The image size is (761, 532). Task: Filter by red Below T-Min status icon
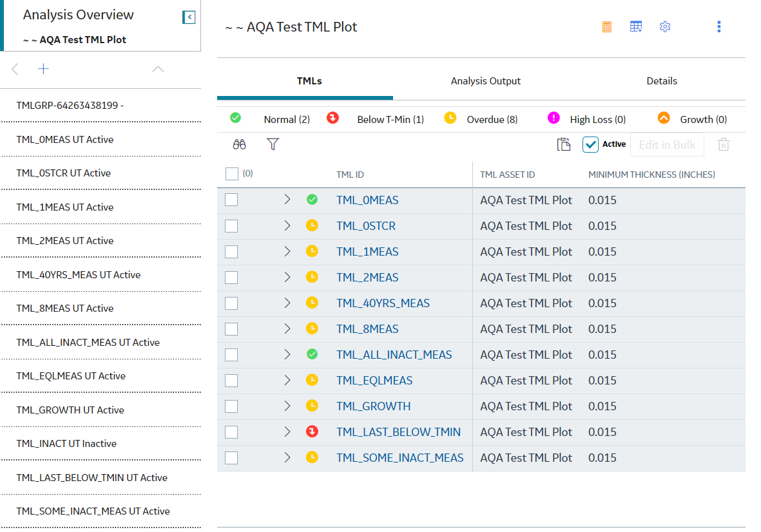click(332, 118)
